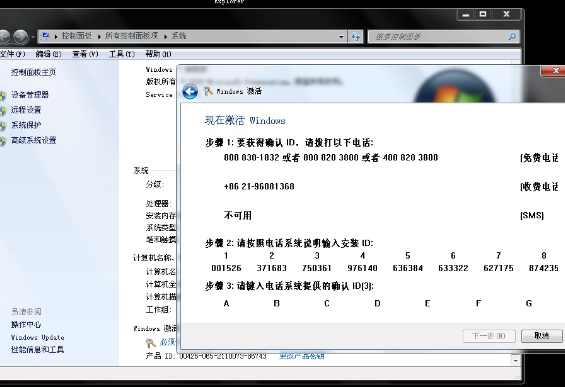Click the forward navigation arrow in Explorer window
The height and width of the screenshot is (387, 565).
[21, 36]
